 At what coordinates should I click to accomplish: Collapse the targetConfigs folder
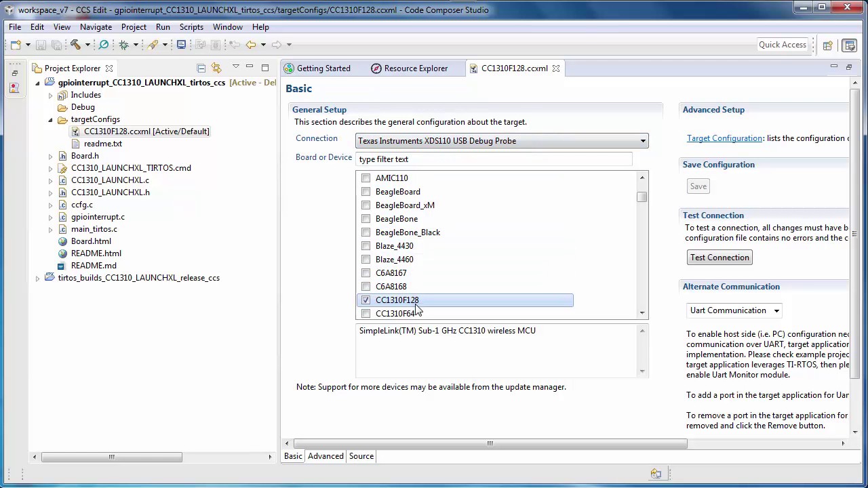point(50,119)
